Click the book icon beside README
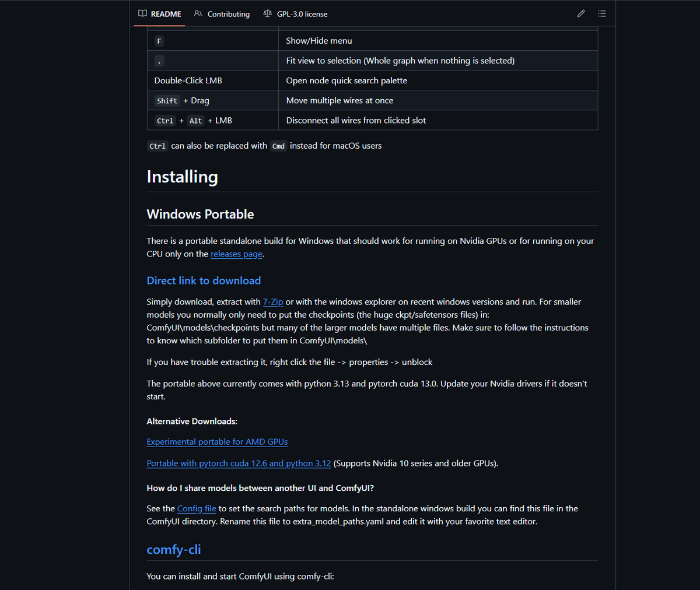This screenshot has width=700, height=590. tap(142, 13)
